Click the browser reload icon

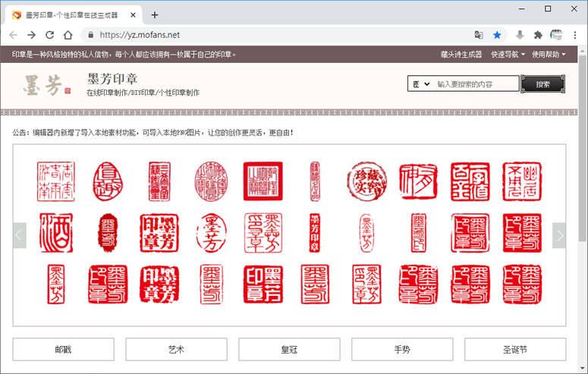(x=49, y=35)
